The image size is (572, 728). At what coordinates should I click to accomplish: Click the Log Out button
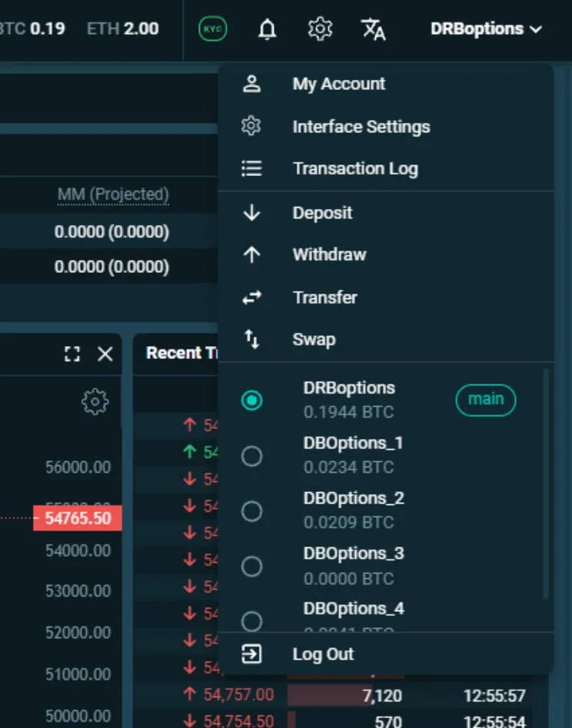[x=385, y=653]
